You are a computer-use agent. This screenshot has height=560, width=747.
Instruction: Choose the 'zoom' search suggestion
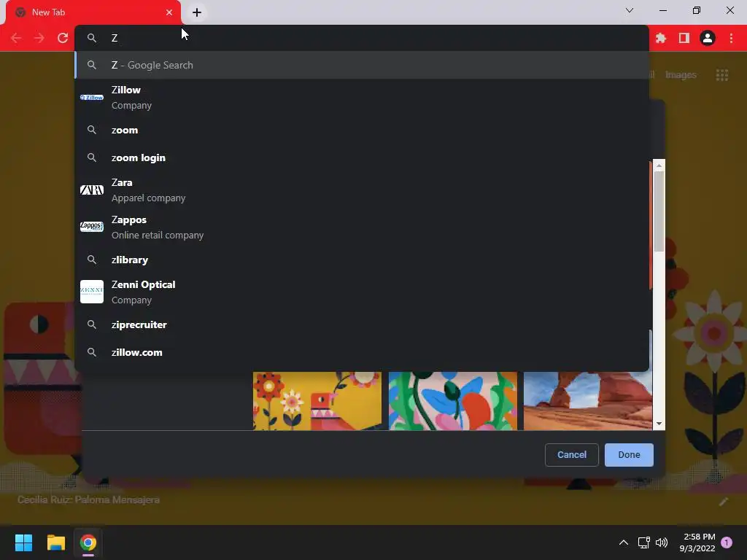click(x=362, y=130)
